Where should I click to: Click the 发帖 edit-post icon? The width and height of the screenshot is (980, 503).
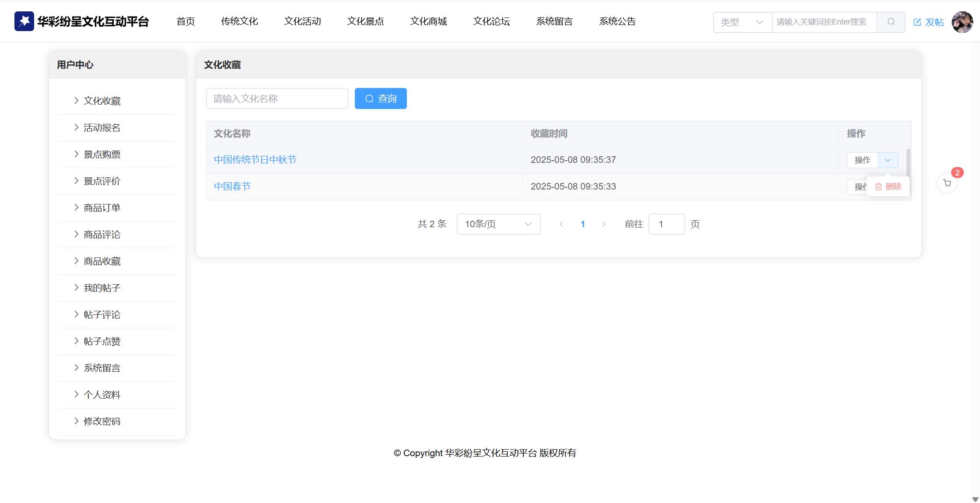point(917,22)
